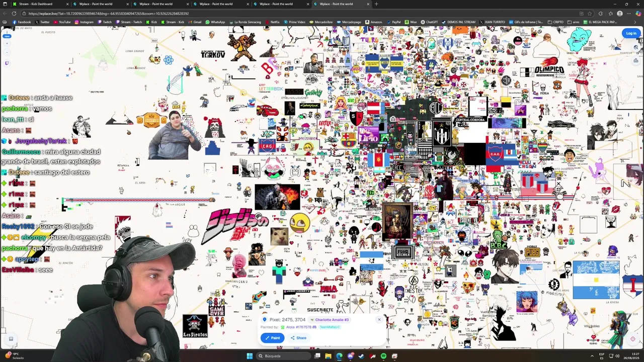Click the Log in button

[x=631, y=33]
